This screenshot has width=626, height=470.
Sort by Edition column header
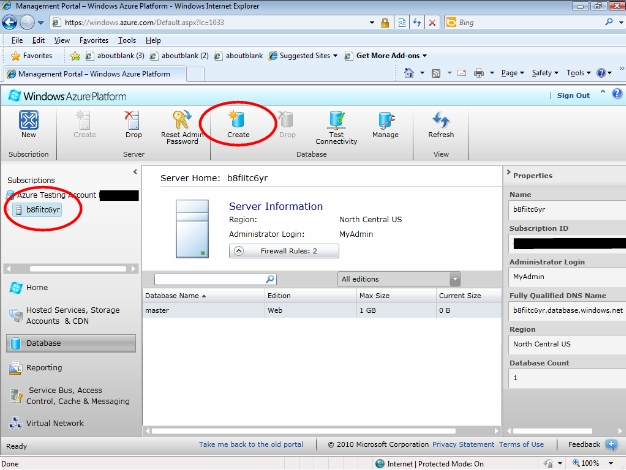[311, 296]
